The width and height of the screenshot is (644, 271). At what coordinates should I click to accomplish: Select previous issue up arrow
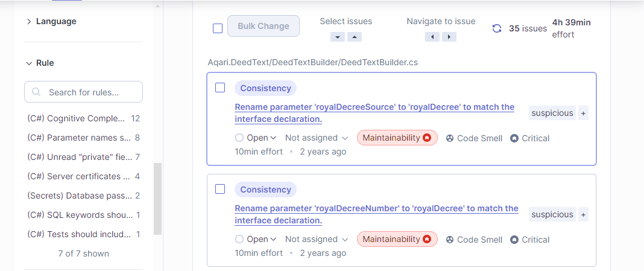(355, 37)
